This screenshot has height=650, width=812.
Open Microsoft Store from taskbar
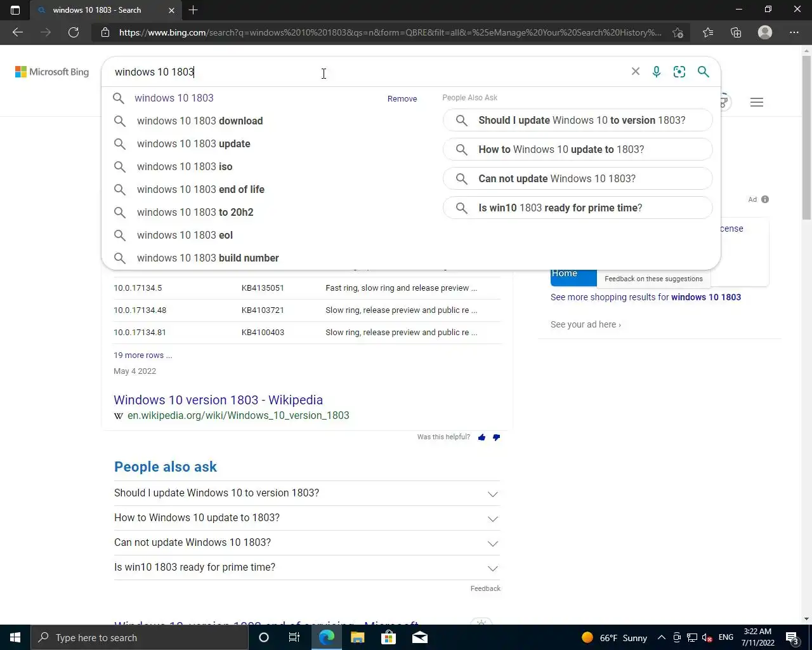(x=389, y=637)
